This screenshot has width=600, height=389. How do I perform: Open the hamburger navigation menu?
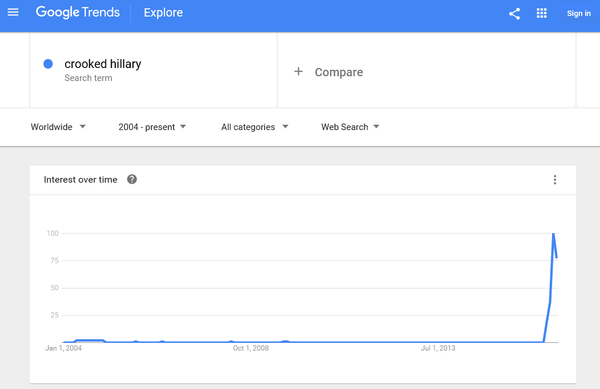tap(13, 13)
